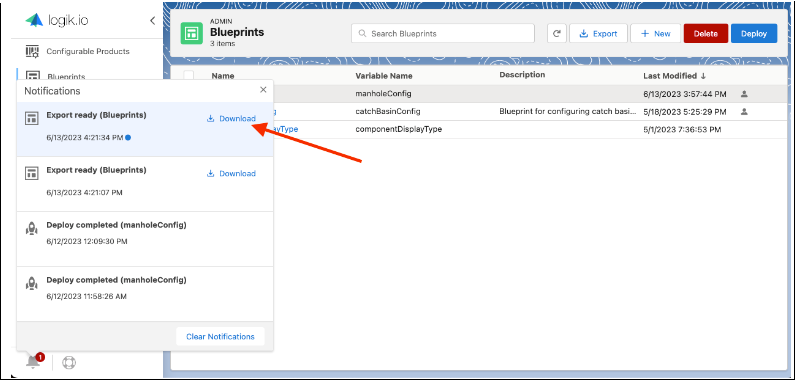
Task: Open Configurable Products in the sidebar
Action: pyautogui.click(x=88, y=51)
